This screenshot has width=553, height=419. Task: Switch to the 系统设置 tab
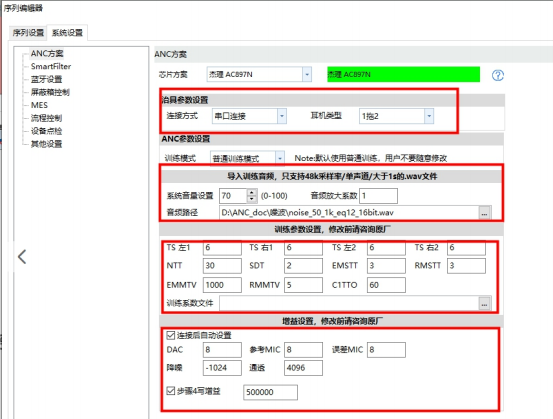pyautogui.click(x=67, y=33)
